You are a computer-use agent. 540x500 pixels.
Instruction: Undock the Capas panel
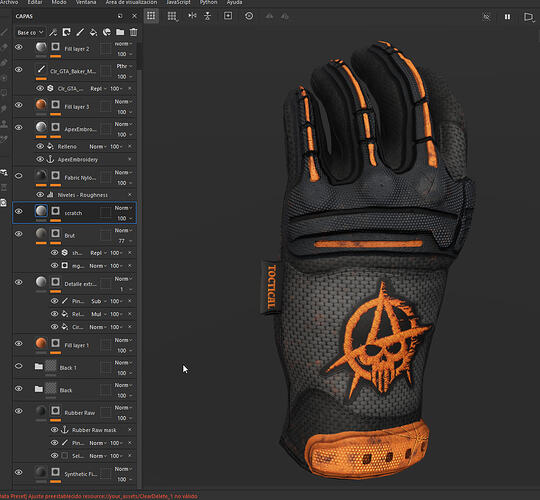pos(120,16)
